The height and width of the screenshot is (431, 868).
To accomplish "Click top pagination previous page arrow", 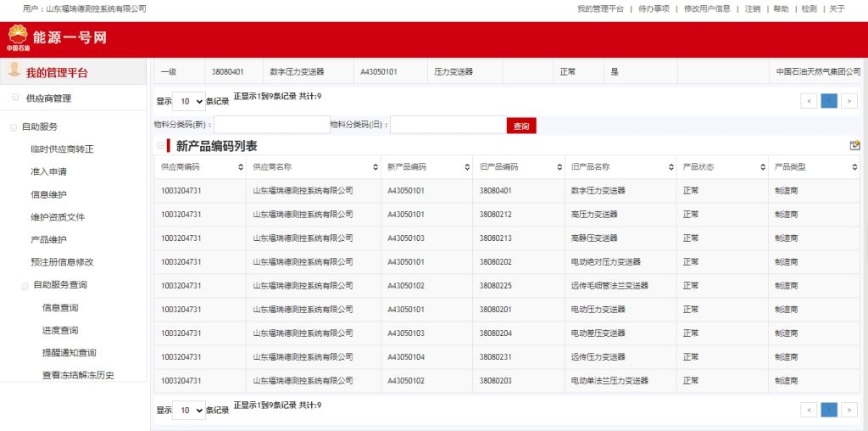I will [810, 101].
